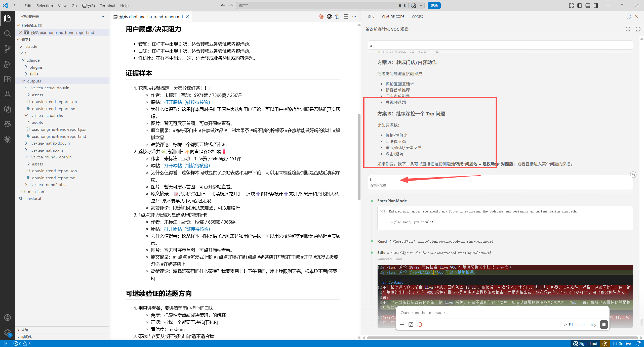Open Source Control view
The height and width of the screenshot is (347, 644).
[x=8, y=49]
